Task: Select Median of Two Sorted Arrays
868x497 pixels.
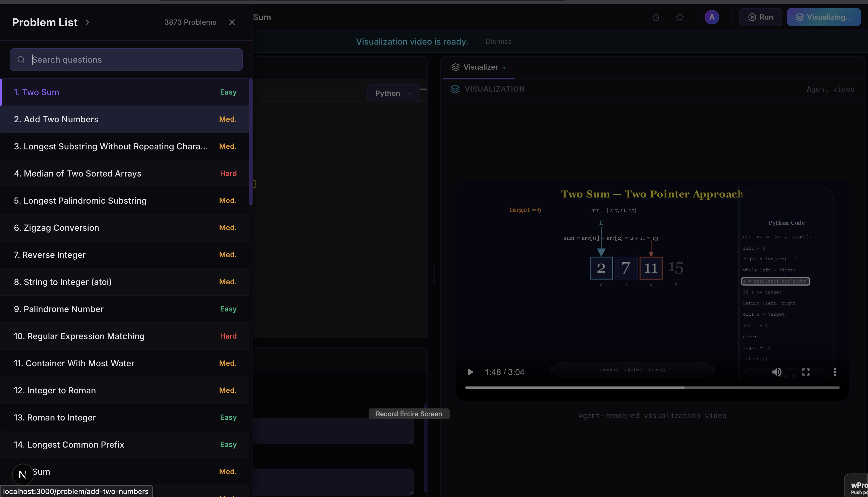Action: 77,173
